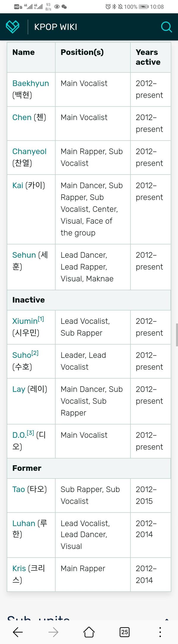Image resolution: width=178 pixels, height=644 pixels.
Task: Click the page scrollbar handle
Action: tap(177, 335)
